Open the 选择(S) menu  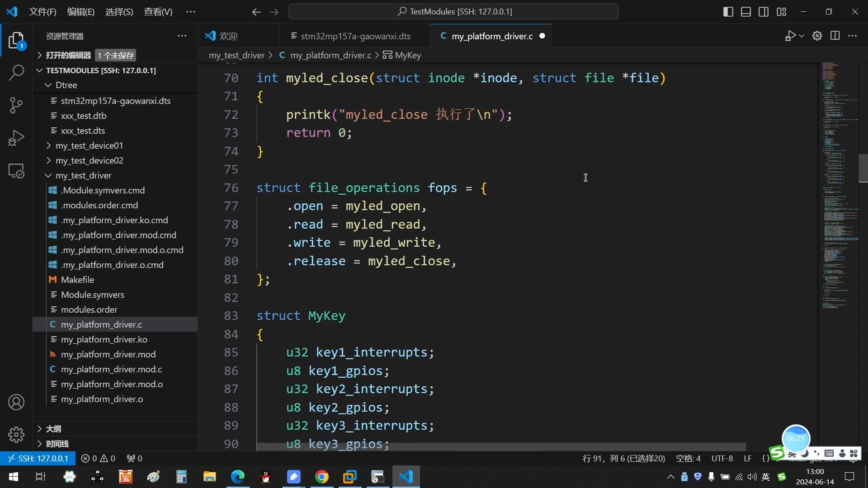(119, 12)
